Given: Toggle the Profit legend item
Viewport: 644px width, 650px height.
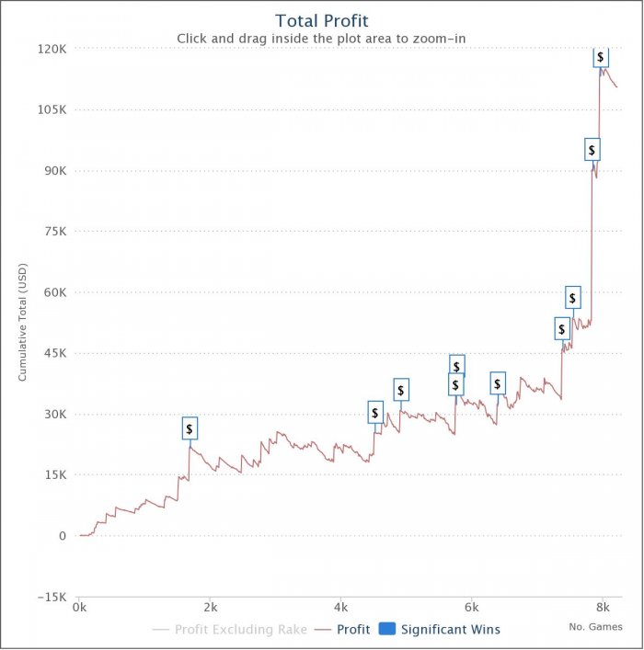Looking at the screenshot, I should [x=342, y=629].
